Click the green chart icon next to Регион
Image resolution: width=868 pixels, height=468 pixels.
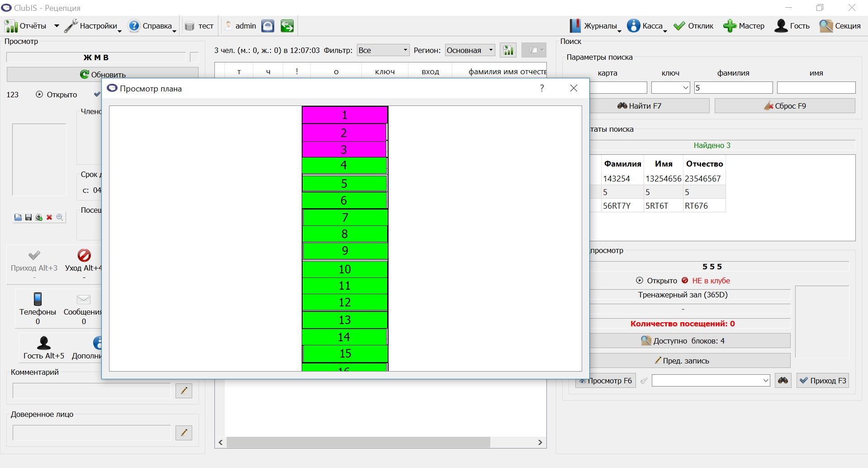[508, 50]
